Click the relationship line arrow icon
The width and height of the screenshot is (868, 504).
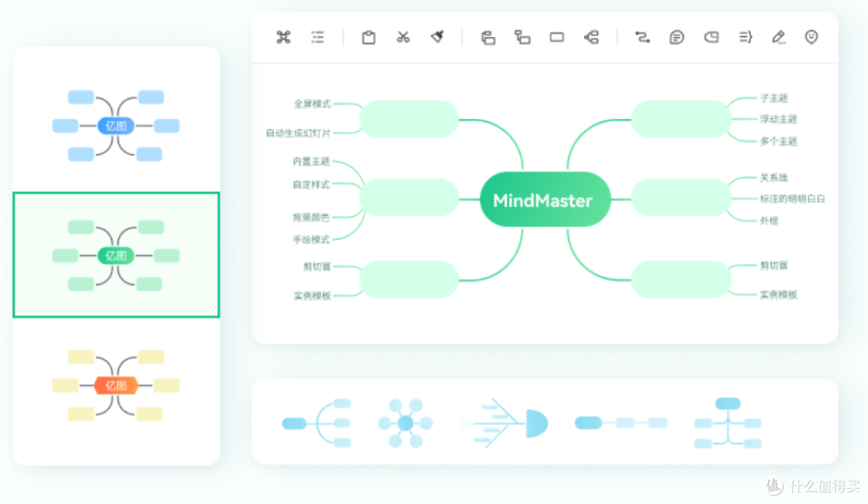pyautogui.click(x=642, y=37)
